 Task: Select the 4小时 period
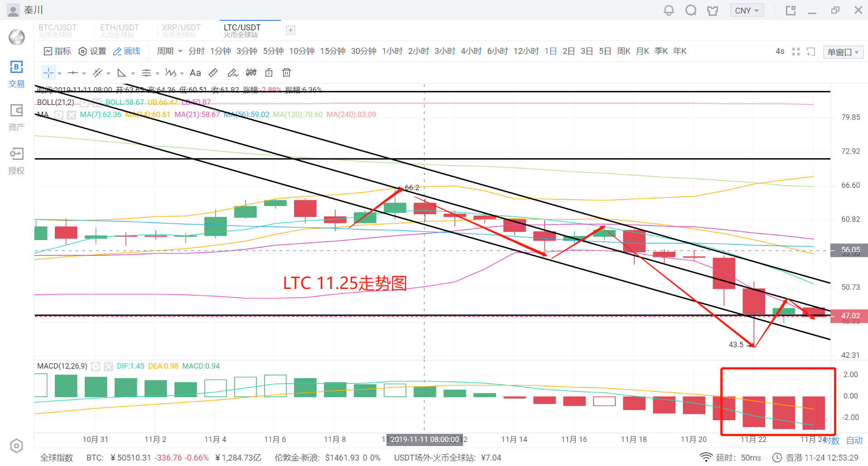pos(471,51)
